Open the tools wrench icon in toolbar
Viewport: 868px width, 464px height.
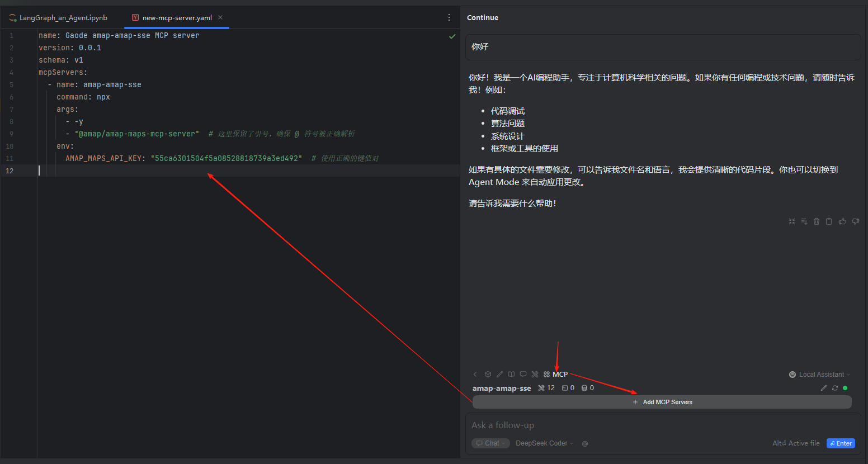pyautogui.click(x=535, y=375)
